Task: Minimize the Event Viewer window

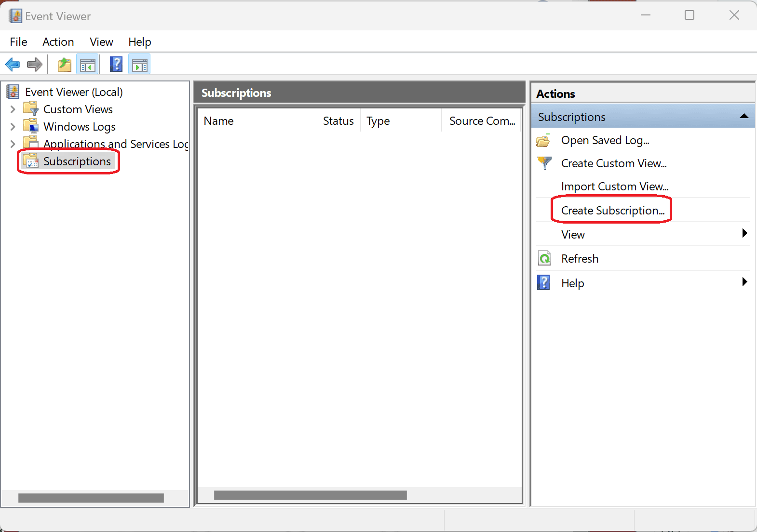Action: click(x=646, y=15)
